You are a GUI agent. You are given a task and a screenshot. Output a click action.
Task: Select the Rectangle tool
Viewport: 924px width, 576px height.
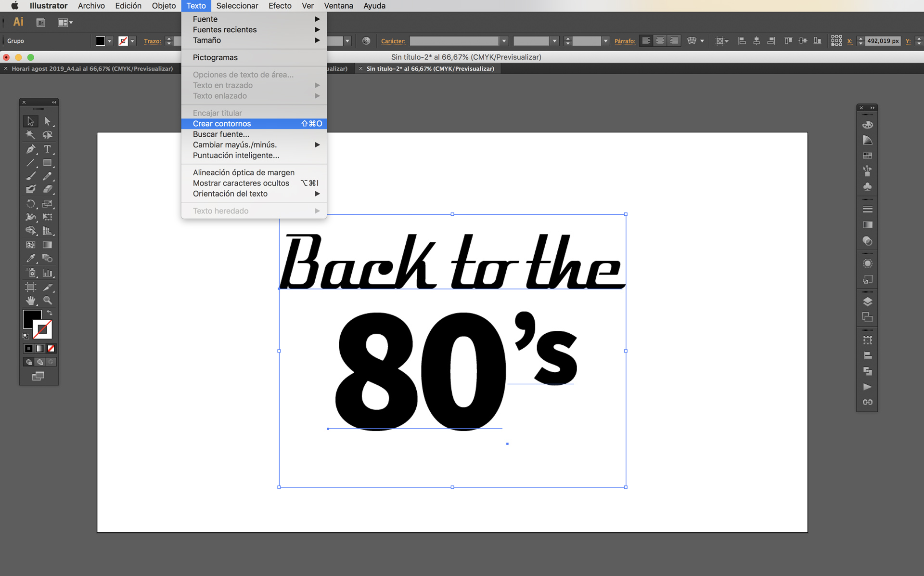(47, 163)
